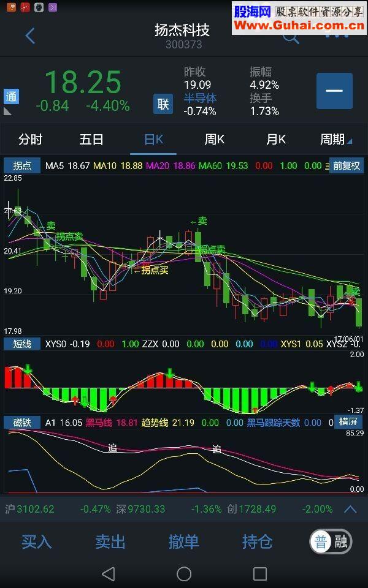Image resolution: width=368 pixels, height=588 pixels.
Task: Tap the 通 badge icon
Action: [11, 96]
